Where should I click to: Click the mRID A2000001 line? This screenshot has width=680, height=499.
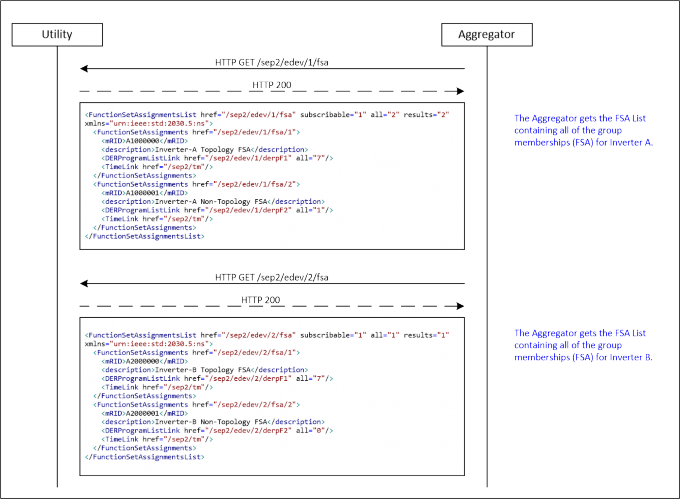click(143, 411)
